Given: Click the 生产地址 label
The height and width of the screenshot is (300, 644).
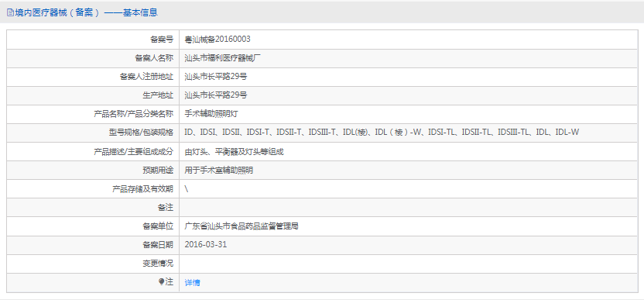Looking at the screenshot, I should click(x=158, y=95).
